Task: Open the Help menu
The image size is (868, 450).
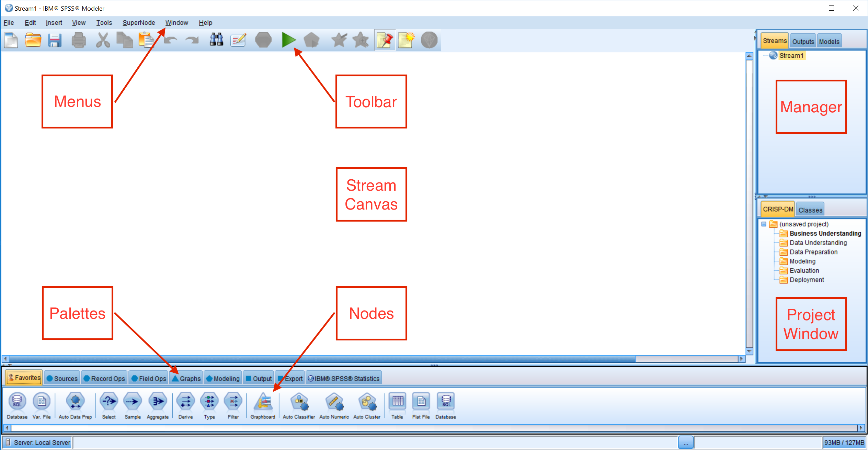Action: coord(206,23)
